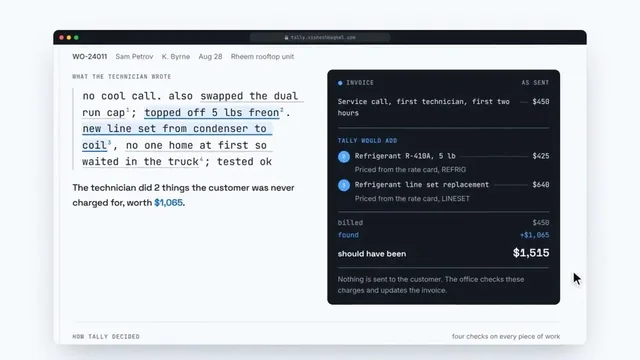Click the date Aug 28
The width and height of the screenshot is (640, 360).
point(210,57)
